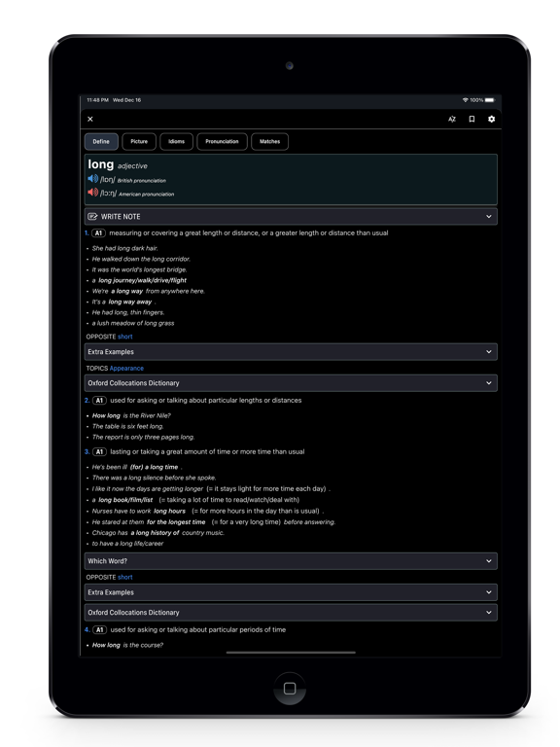Screen dimensions: 560x747
Task: Open the 'short' opposite link under definition 3
Action: coord(125,577)
